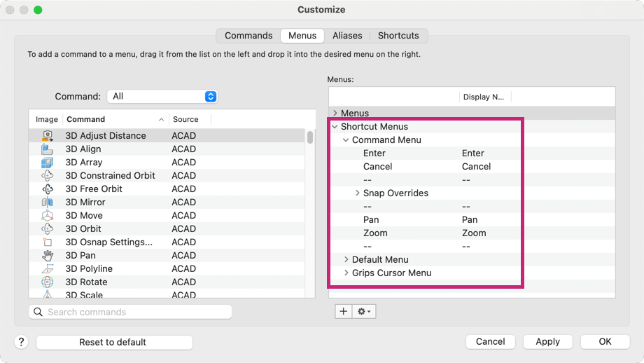Image resolution: width=644 pixels, height=363 pixels.
Task: Click the Apply button
Action: click(x=547, y=342)
